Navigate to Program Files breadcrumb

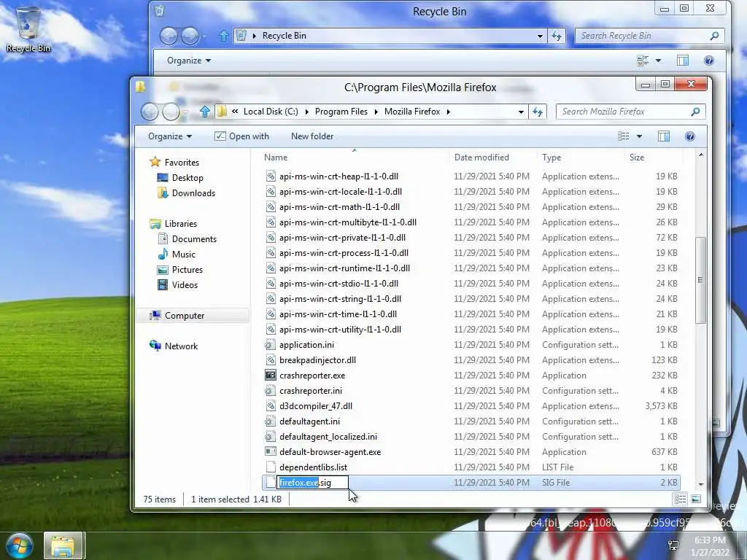pyautogui.click(x=341, y=112)
